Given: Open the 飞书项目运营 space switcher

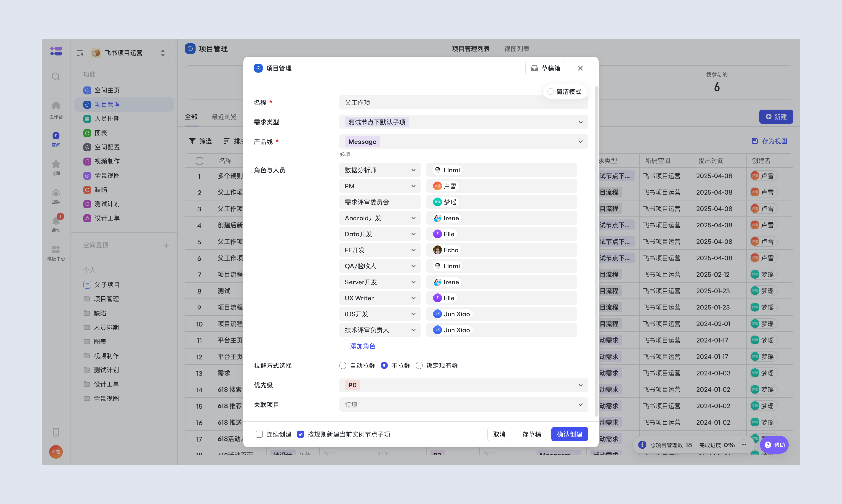Looking at the screenshot, I should (128, 53).
